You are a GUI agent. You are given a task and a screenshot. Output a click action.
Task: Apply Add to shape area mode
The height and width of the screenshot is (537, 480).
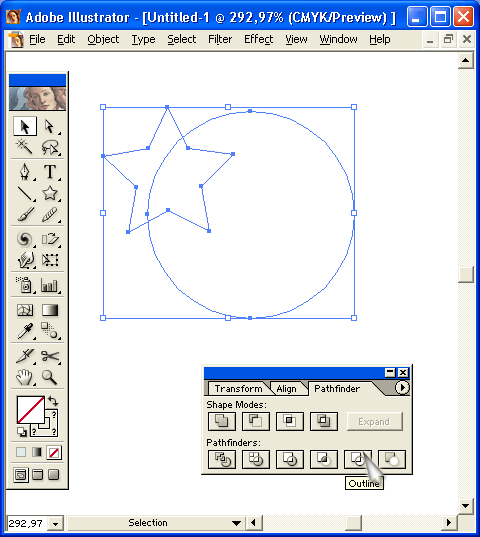coord(222,421)
